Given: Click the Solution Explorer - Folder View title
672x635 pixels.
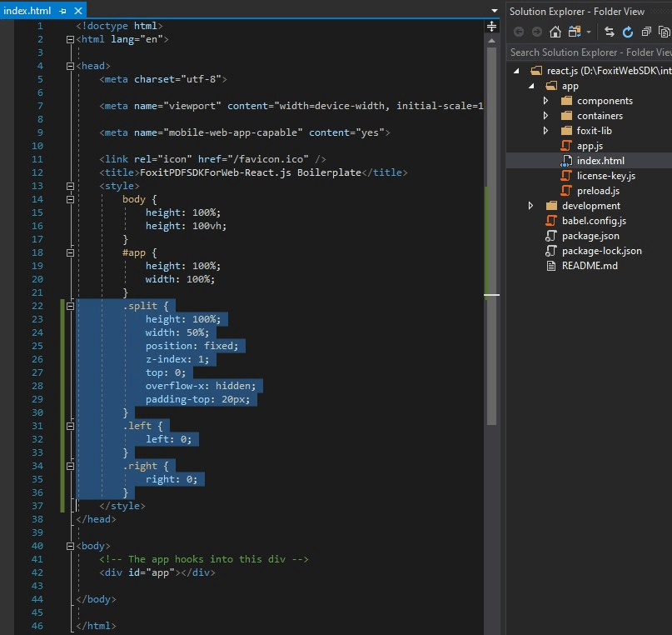Looking at the screenshot, I should pyautogui.click(x=577, y=12).
